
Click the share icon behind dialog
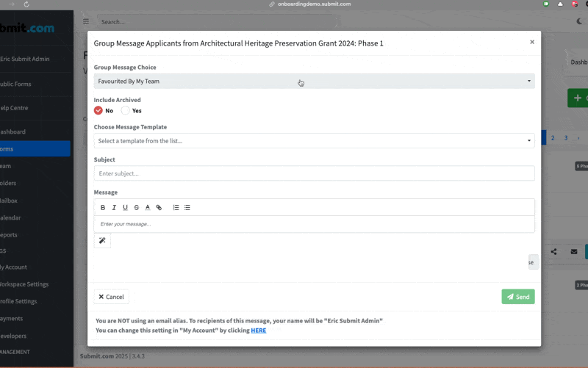(x=554, y=252)
